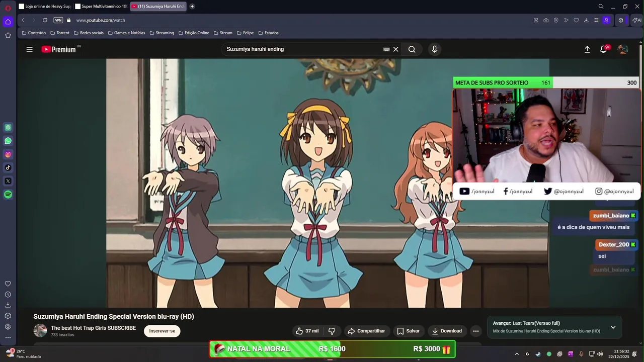The width and height of the screenshot is (644, 362).
Task: Expand the Avançar mix playlist chevron
Action: [x=613, y=327]
